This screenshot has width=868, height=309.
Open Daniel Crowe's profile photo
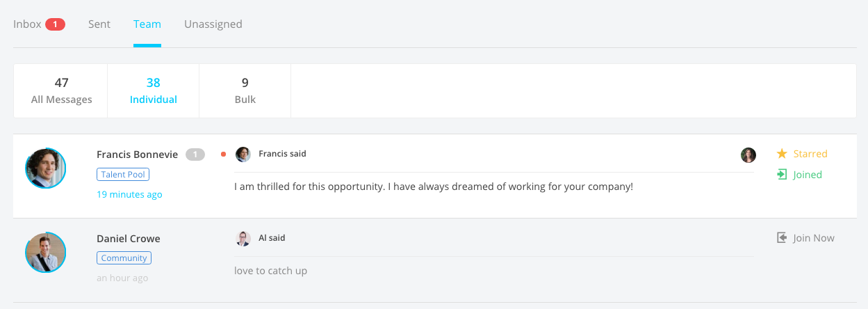point(46,252)
